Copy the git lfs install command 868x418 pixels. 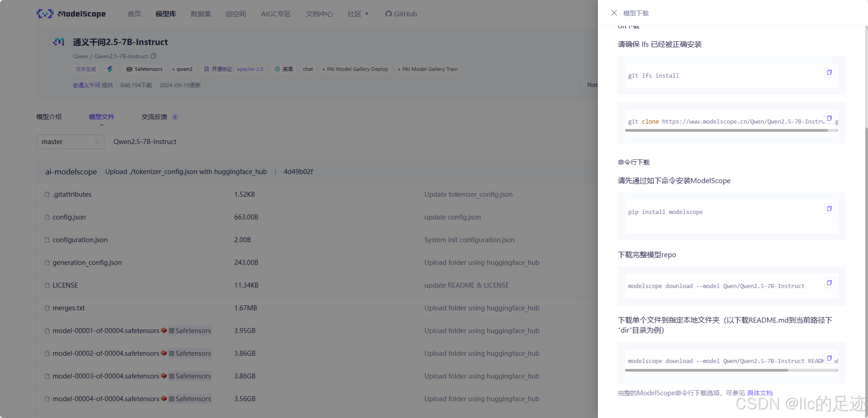coord(829,72)
